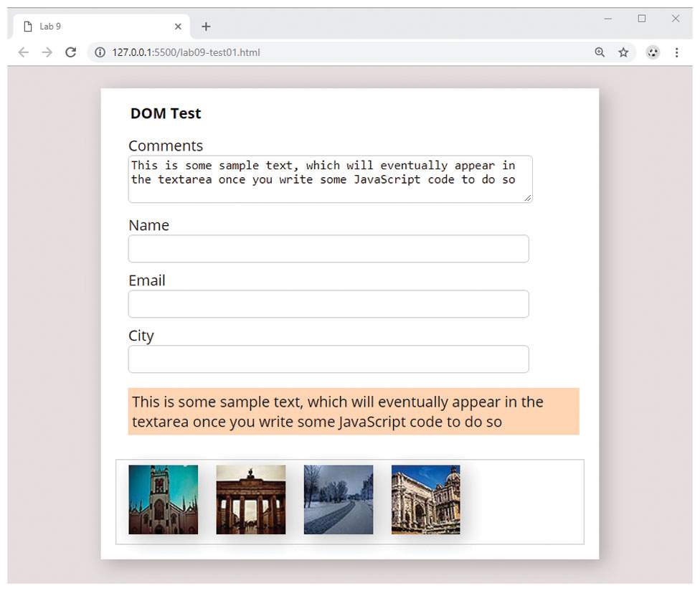The height and width of the screenshot is (591, 700).
Task: Click the browser back arrow
Action: point(24,52)
